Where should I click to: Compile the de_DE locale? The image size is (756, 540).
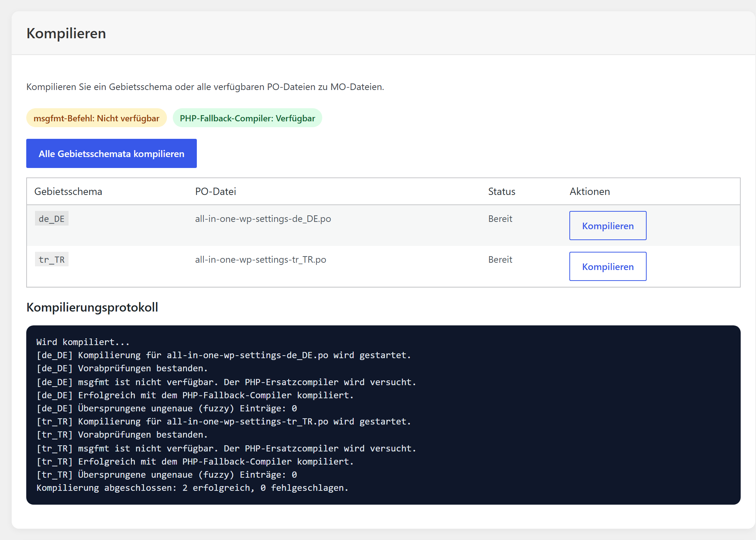click(608, 226)
